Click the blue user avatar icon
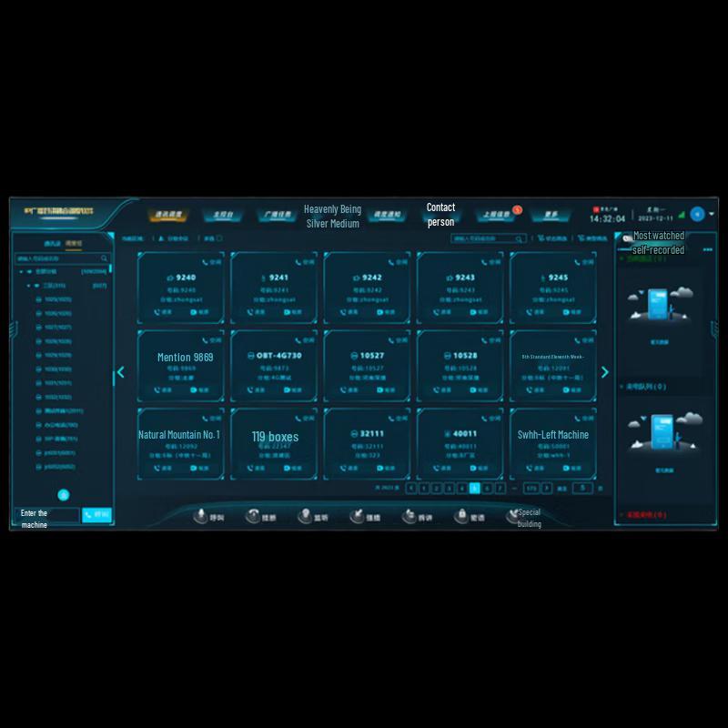The width and height of the screenshot is (728, 728). click(x=697, y=214)
